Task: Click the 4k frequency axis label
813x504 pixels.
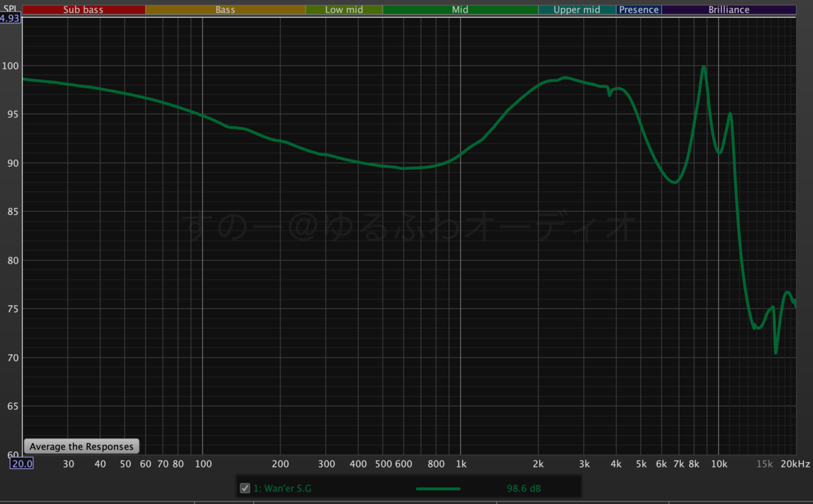Action: pos(616,464)
